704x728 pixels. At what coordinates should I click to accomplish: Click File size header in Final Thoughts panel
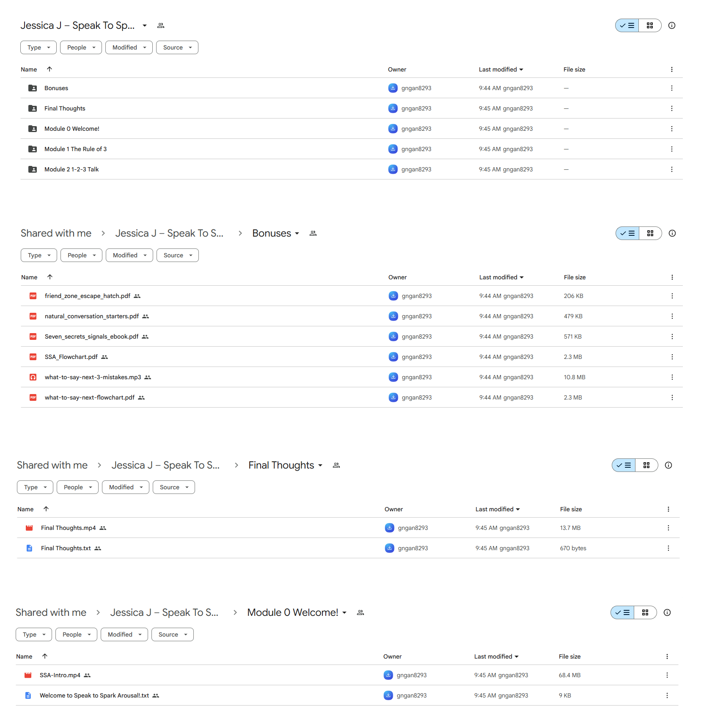click(x=571, y=509)
